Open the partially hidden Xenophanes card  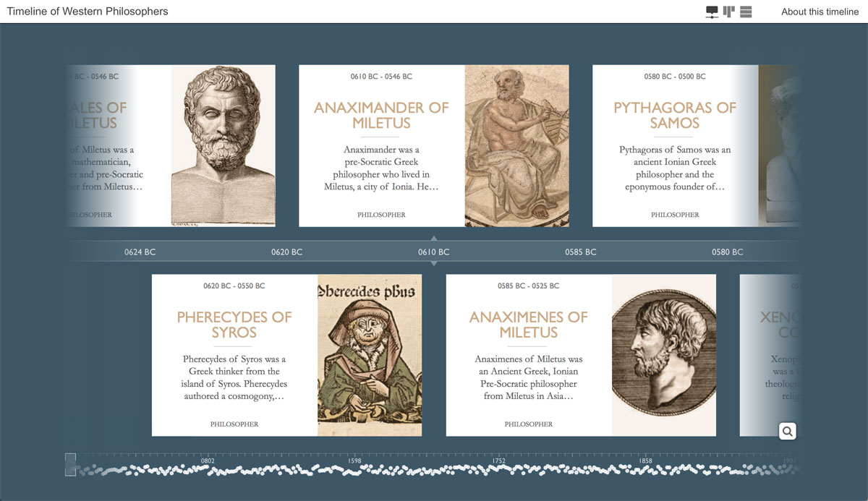tap(770, 355)
